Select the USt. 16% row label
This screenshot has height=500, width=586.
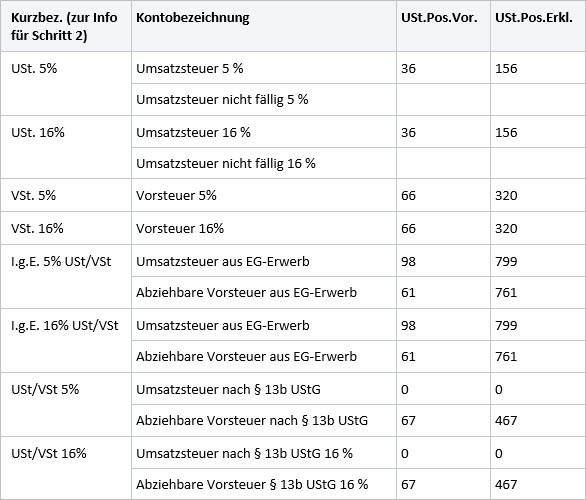[x=38, y=132]
